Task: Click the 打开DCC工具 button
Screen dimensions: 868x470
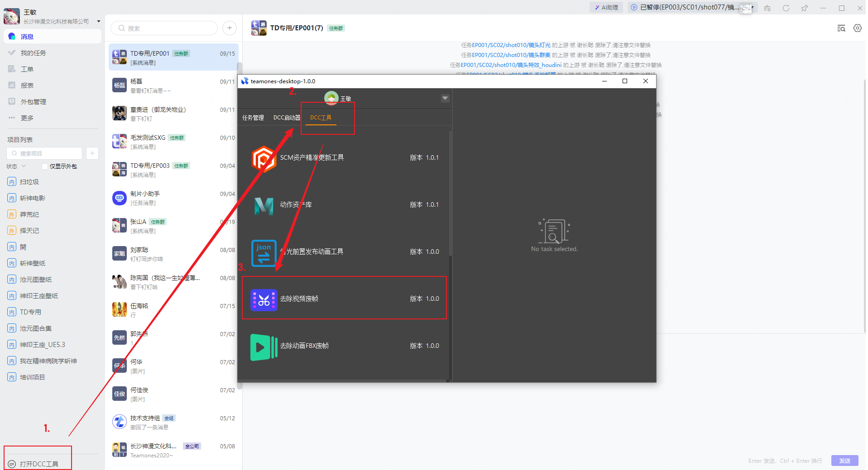Action: click(x=38, y=464)
